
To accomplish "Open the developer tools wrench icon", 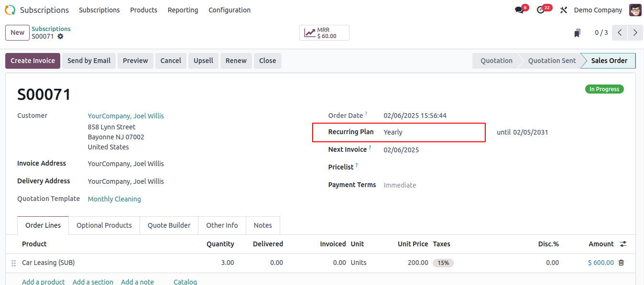I will (564, 10).
